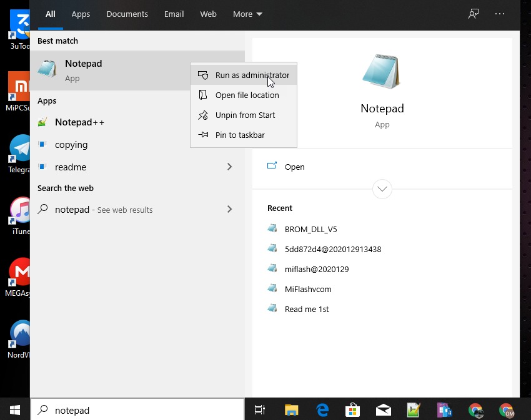Image resolution: width=531 pixels, height=420 pixels.
Task: Switch to the Email tab
Action: tap(174, 14)
